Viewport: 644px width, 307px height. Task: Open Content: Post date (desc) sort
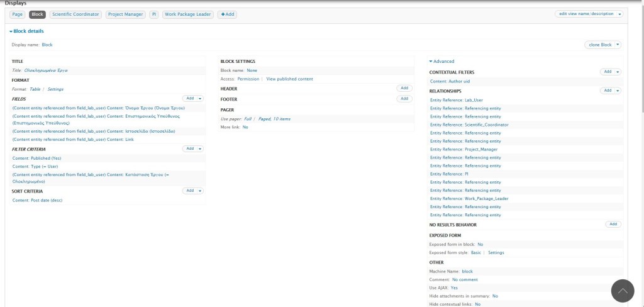coord(37,200)
